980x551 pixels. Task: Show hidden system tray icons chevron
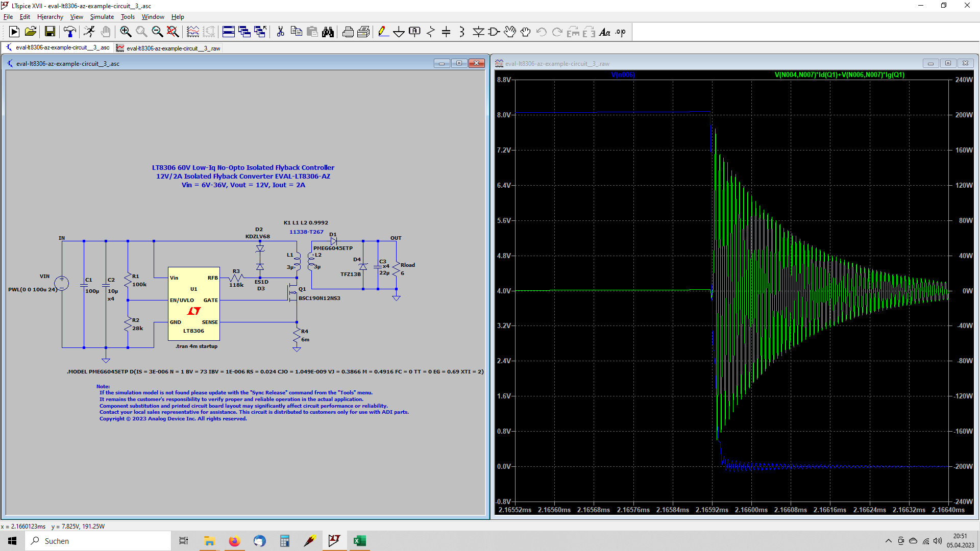(x=888, y=541)
